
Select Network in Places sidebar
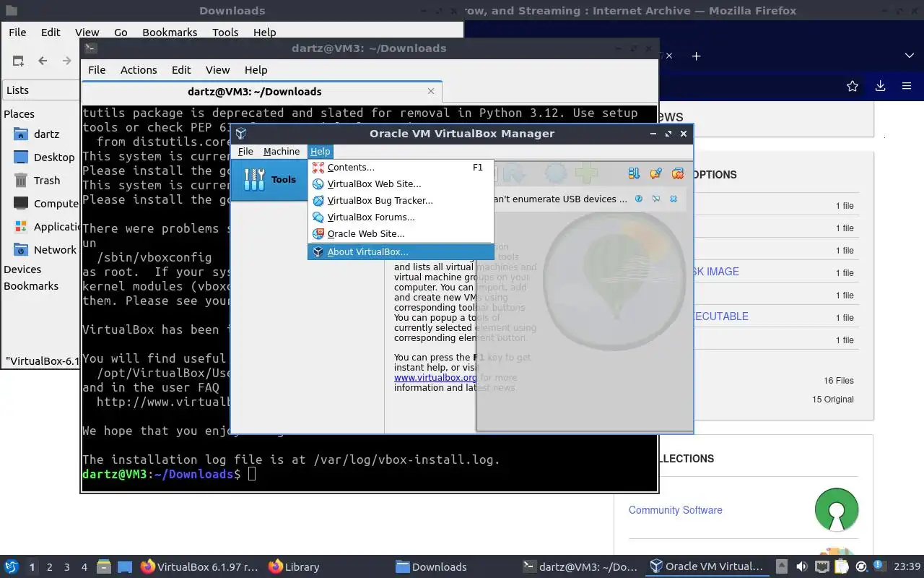click(43, 249)
